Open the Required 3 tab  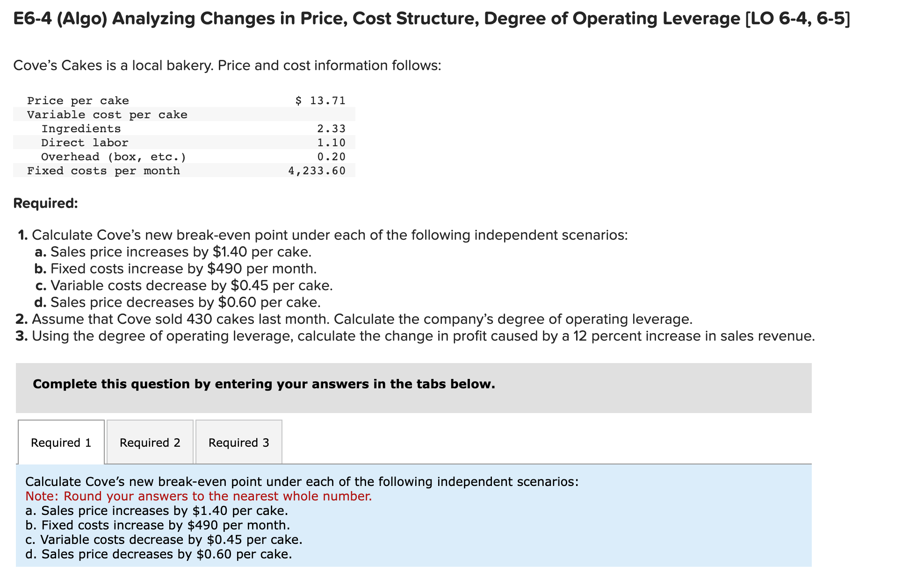238,442
